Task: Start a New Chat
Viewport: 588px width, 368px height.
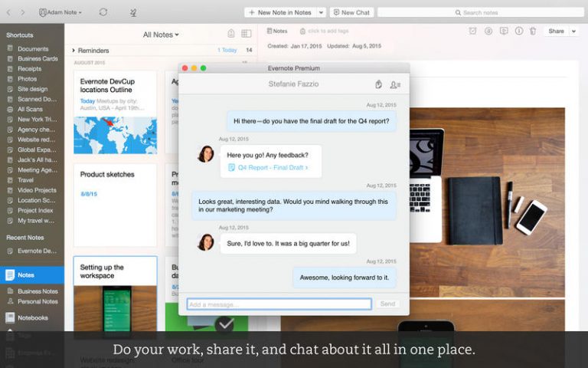Action: [x=351, y=12]
